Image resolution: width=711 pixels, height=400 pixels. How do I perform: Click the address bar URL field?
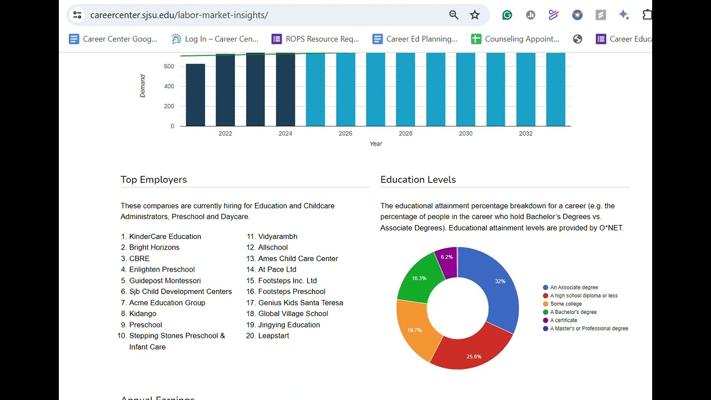click(x=263, y=15)
